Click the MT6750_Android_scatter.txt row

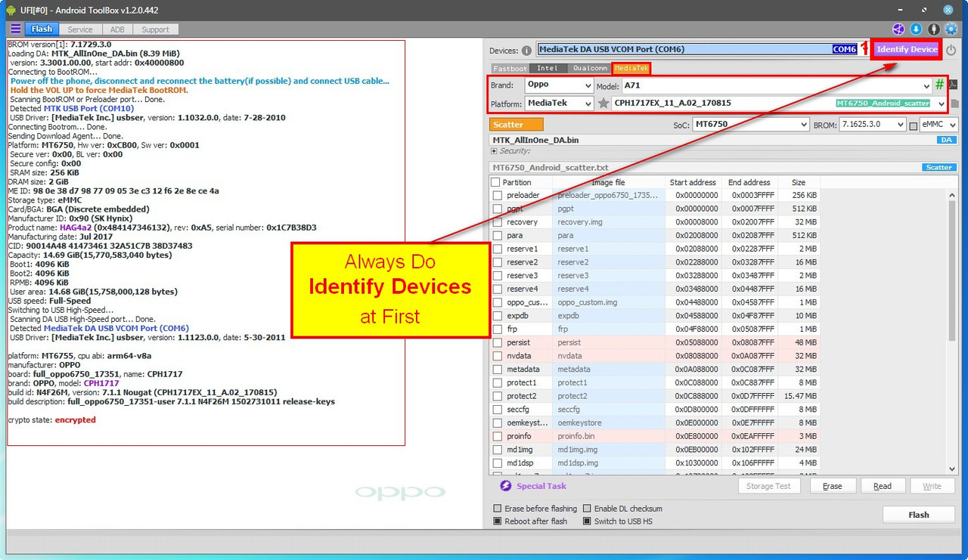click(724, 168)
